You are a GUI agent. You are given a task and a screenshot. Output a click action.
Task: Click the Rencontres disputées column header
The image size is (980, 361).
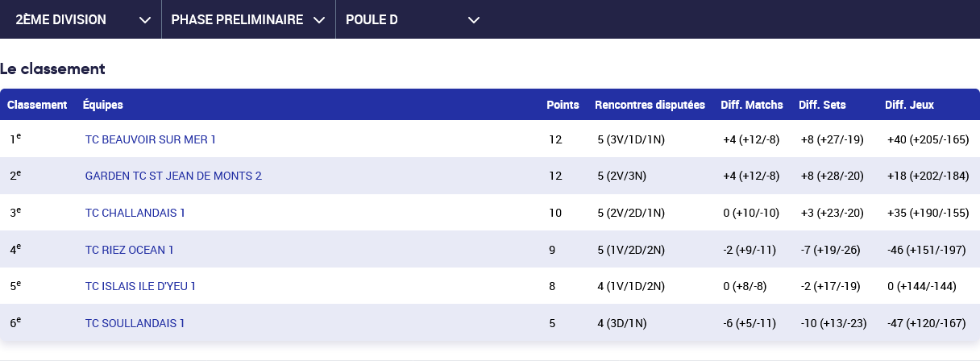(650, 105)
